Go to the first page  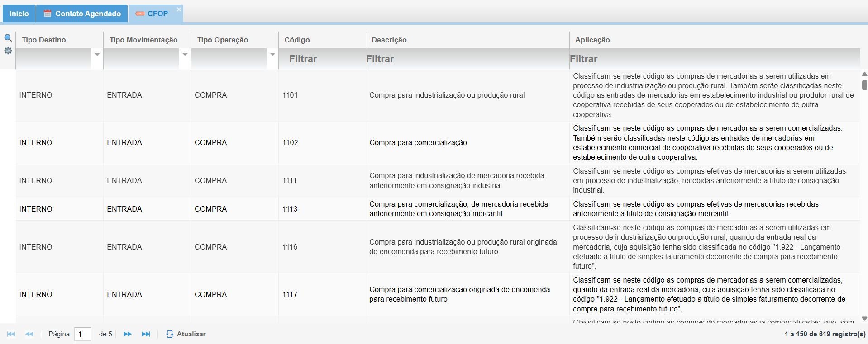tap(11, 334)
